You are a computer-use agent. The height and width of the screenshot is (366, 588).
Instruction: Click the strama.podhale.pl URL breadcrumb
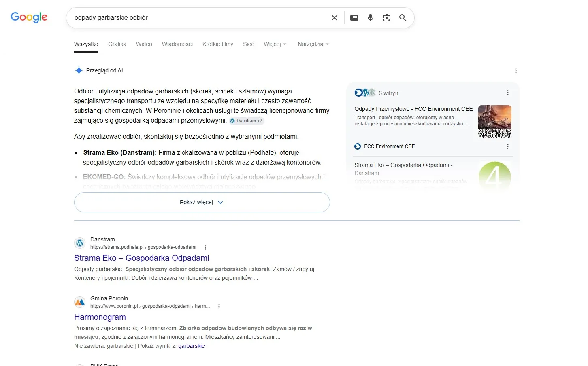click(x=143, y=247)
